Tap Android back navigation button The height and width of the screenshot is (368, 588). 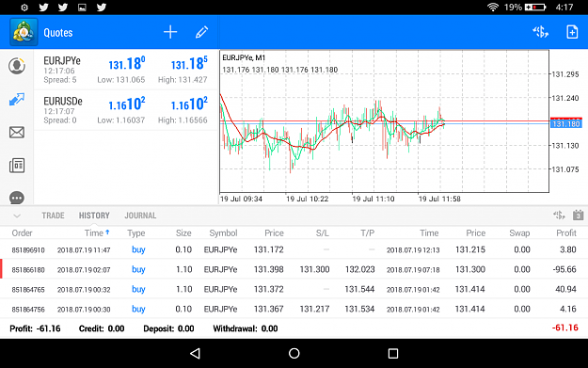196,353
